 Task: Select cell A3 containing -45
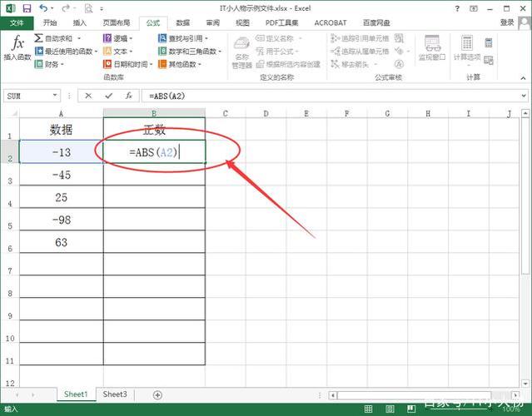(x=62, y=174)
